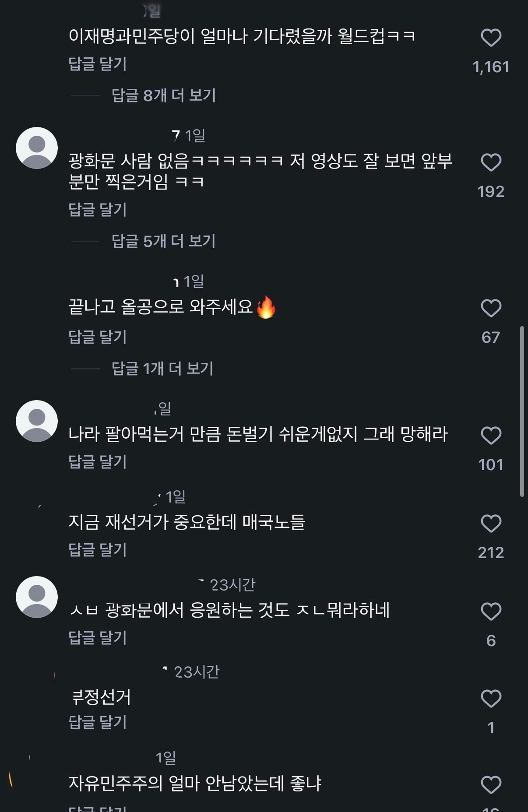Image resolution: width=528 pixels, height=812 pixels.
Task: Heart the 지금 재선거가 중요한데 comment
Action: 491,524
